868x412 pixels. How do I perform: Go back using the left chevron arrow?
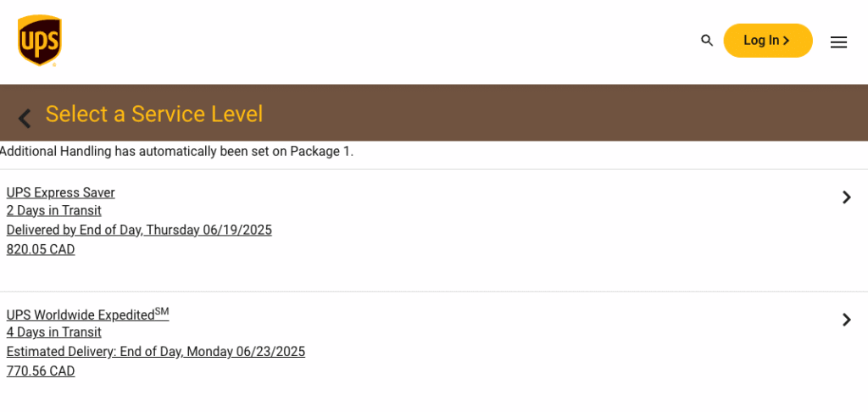[x=25, y=118]
